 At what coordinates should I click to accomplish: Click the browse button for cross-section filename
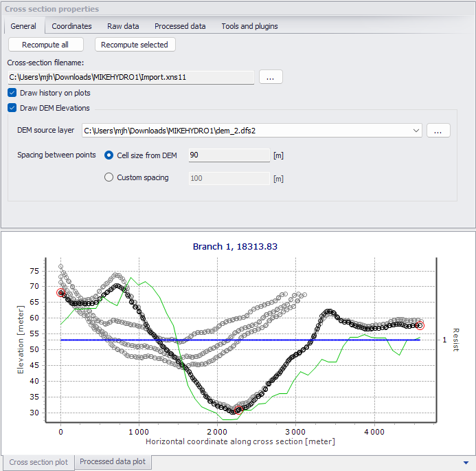pyautogui.click(x=271, y=77)
